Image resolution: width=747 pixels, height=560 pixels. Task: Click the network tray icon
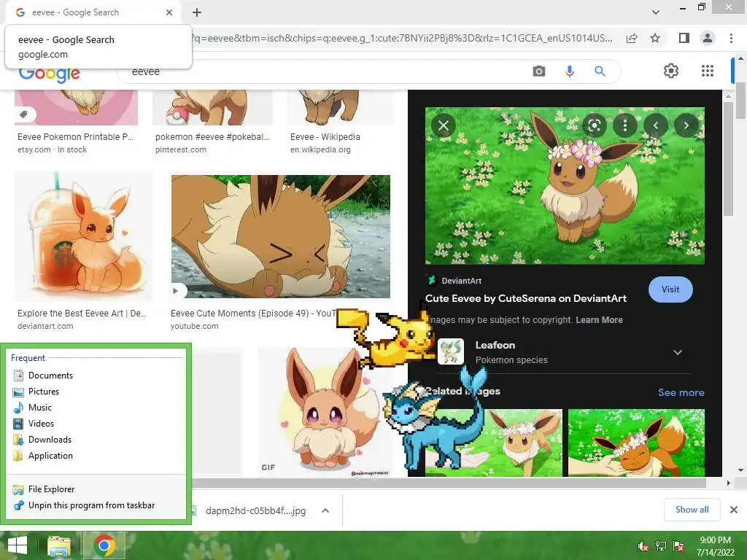660,546
